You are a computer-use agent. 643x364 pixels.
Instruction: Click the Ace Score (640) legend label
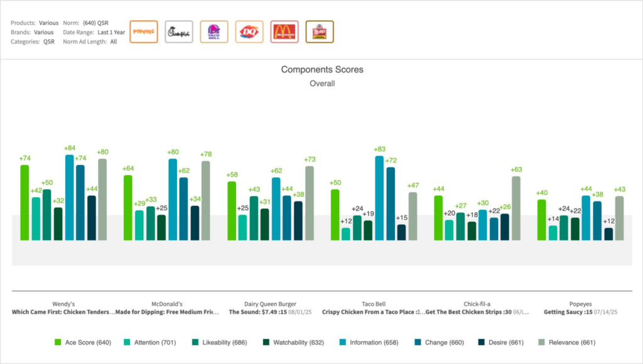click(x=88, y=342)
